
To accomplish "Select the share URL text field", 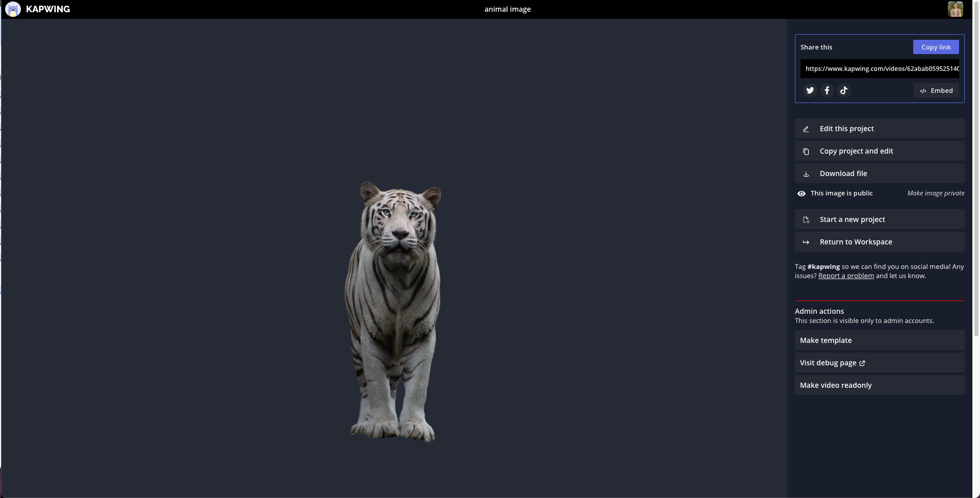I will coord(879,69).
